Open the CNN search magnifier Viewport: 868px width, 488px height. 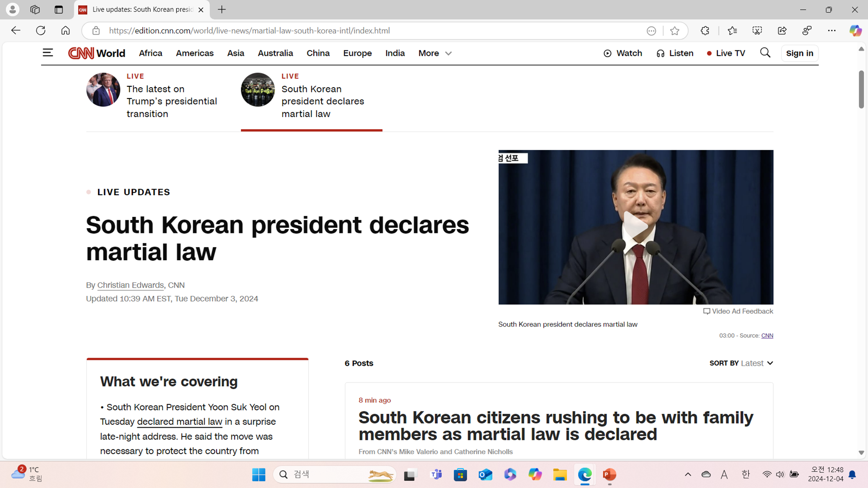[765, 53]
